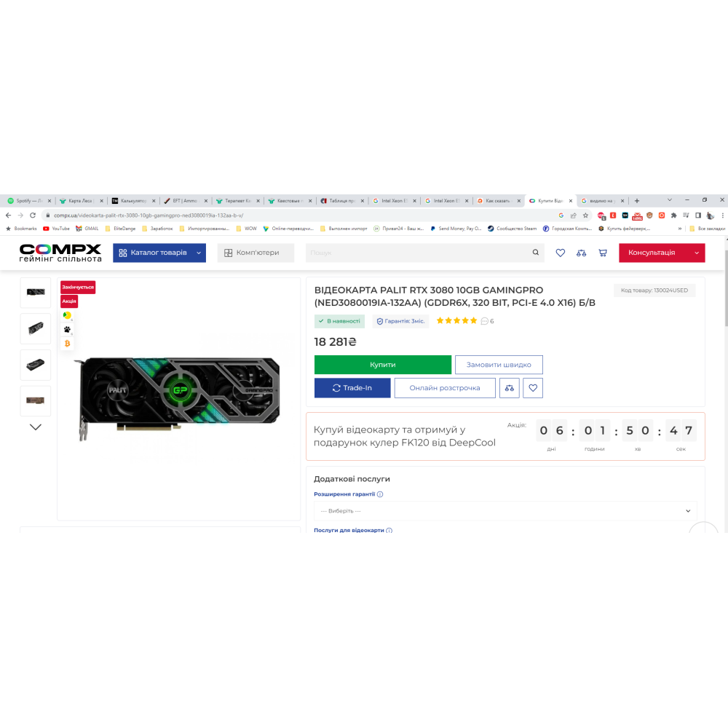Bookmark this page with the star icon
Screen dimensions: 728x728
[585, 215]
